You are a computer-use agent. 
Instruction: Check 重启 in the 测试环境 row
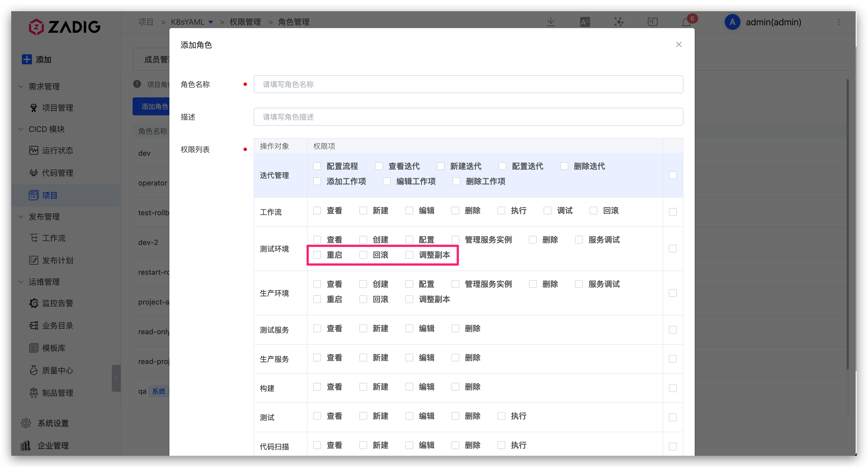point(317,255)
